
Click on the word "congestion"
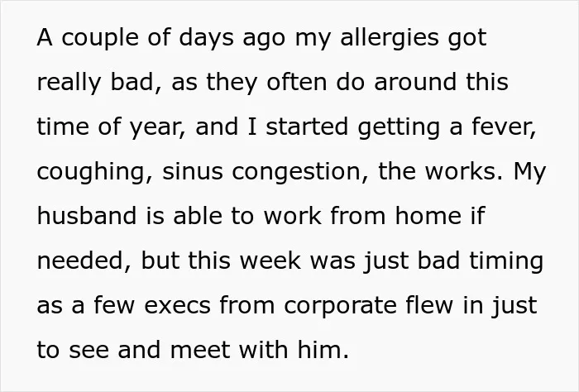pos(296,172)
